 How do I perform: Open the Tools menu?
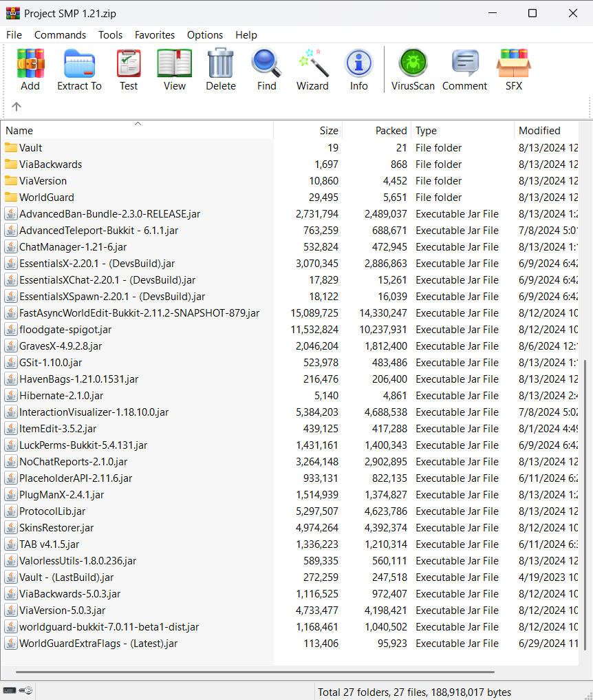(x=110, y=35)
